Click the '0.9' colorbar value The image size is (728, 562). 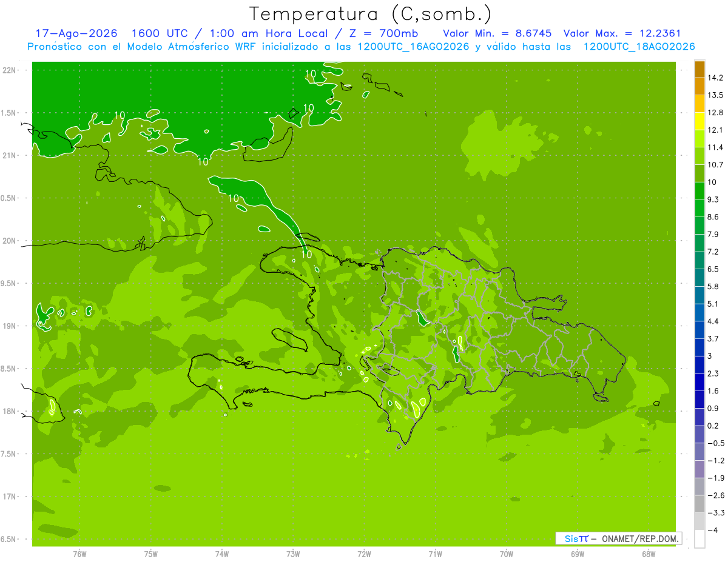pyautogui.click(x=713, y=409)
